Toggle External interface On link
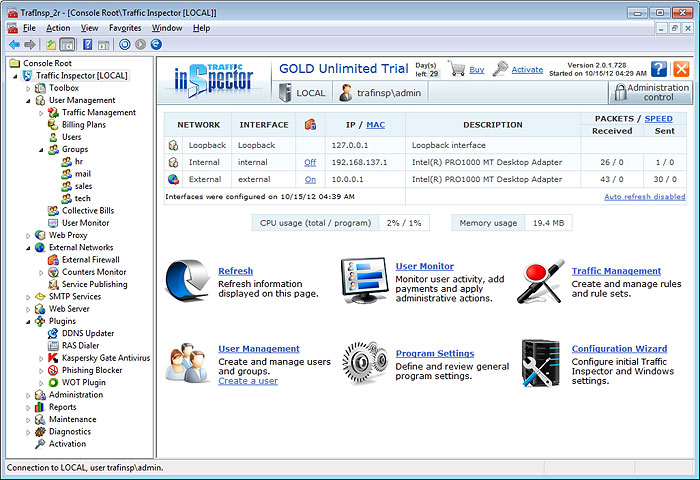The image size is (700, 480). [x=310, y=179]
